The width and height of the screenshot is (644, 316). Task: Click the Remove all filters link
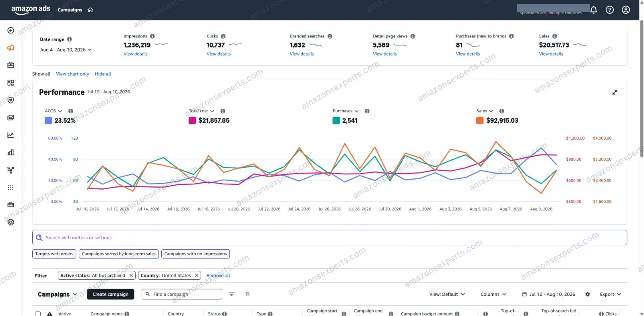click(x=218, y=276)
